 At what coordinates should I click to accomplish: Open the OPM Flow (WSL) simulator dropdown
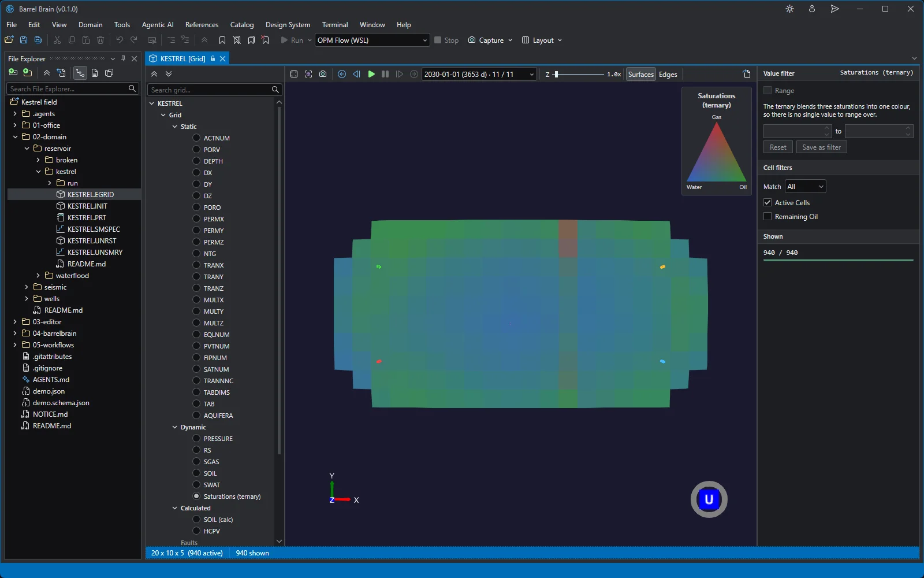[372, 40]
